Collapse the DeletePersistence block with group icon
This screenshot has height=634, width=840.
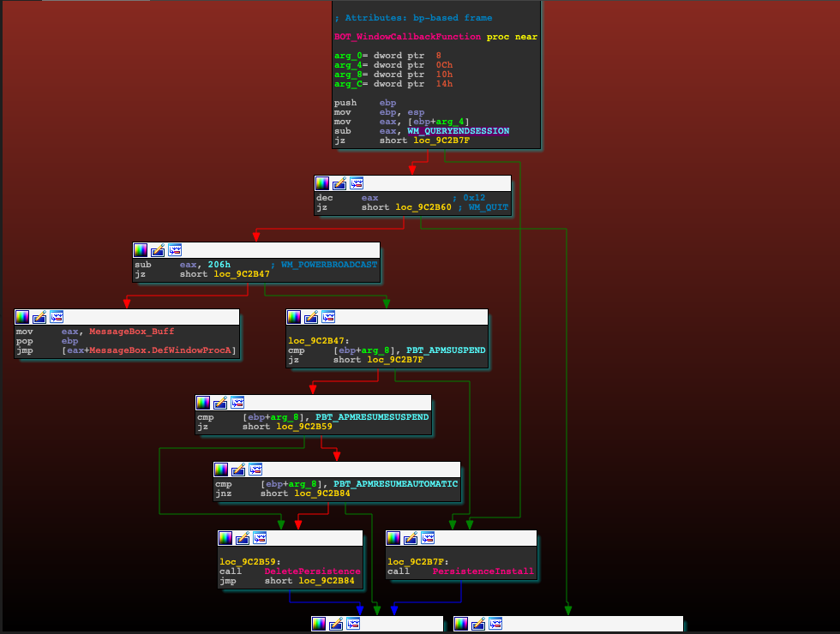pyautogui.click(x=260, y=538)
